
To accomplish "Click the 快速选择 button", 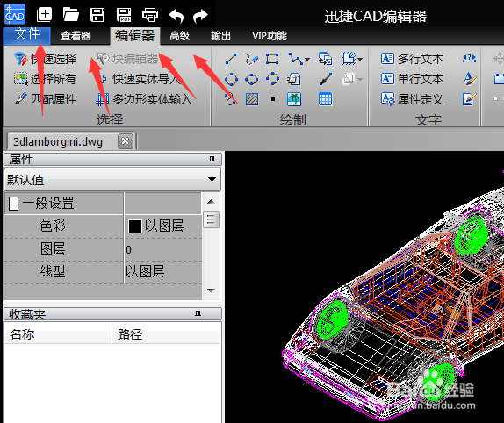I will pyautogui.click(x=45, y=59).
